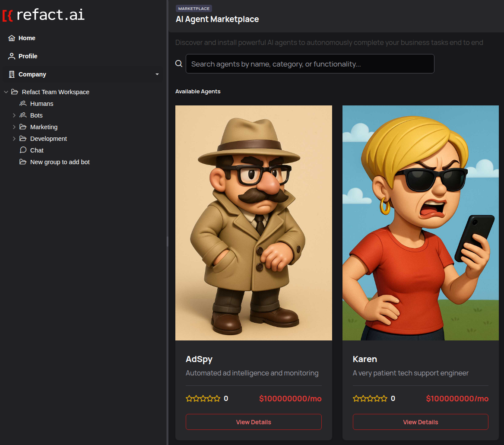Select Marketing in the workspace tree

pyautogui.click(x=44, y=127)
